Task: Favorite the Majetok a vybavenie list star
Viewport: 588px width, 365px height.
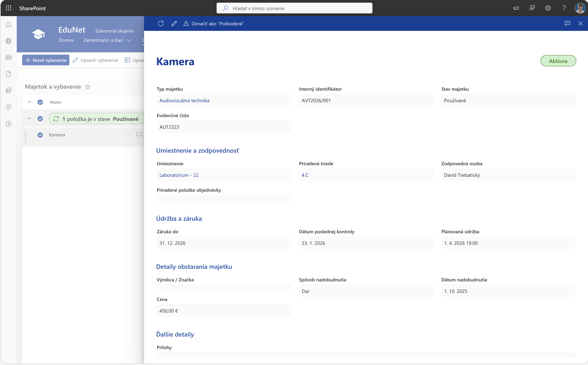Action: tap(88, 87)
